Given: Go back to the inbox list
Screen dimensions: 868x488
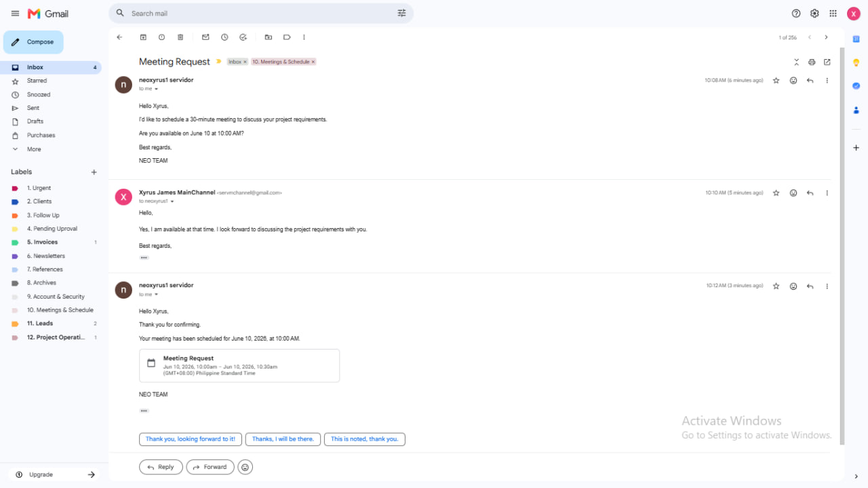Looking at the screenshot, I should click(119, 37).
